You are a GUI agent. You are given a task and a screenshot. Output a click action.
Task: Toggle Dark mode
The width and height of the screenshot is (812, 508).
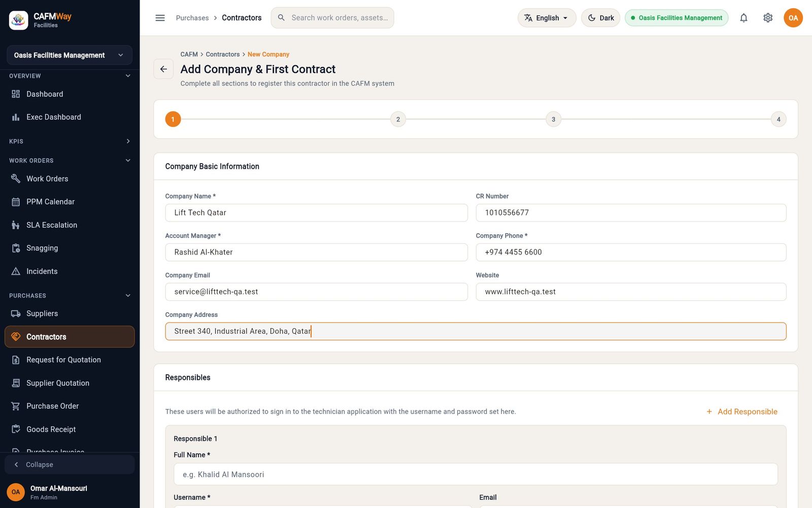point(600,18)
